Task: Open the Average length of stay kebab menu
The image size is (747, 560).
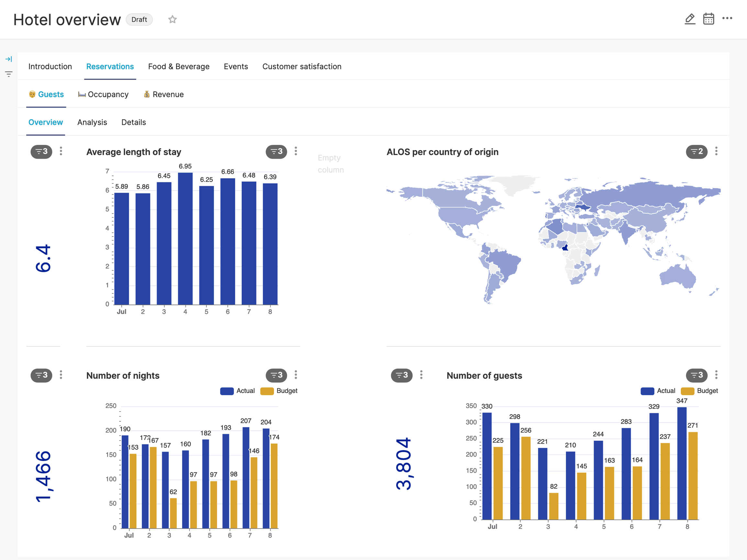Action: pos(295,151)
